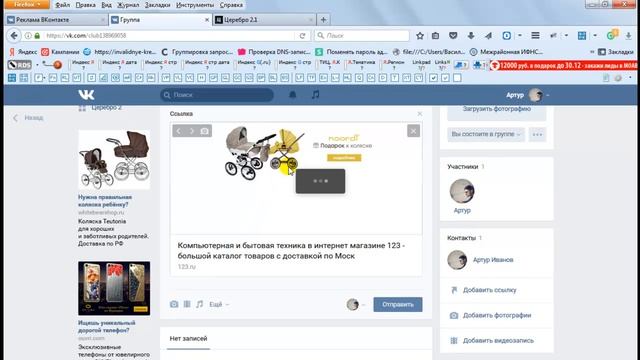Click the VK search field
The image size is (640, 360).
tap(217, 95)
